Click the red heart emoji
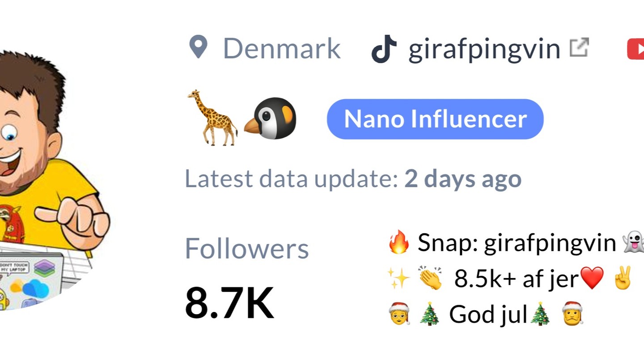 [592, 278]
